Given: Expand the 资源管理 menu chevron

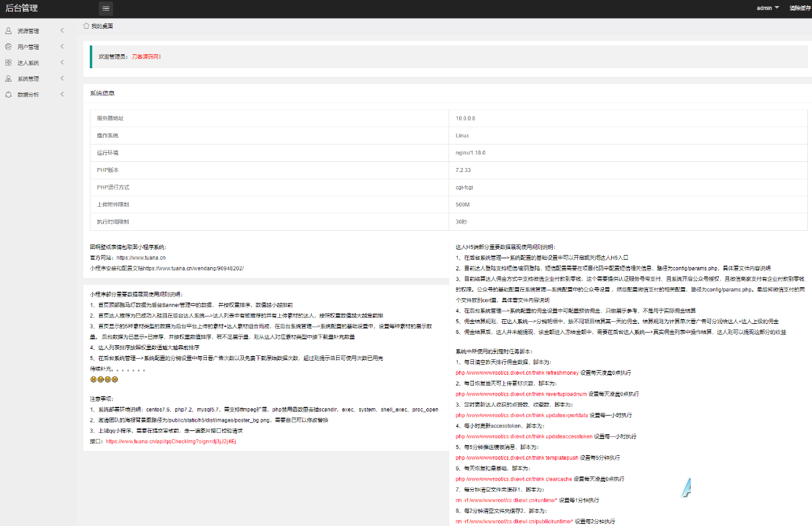Looking at the screenshot, I should (x=62, y=31).
